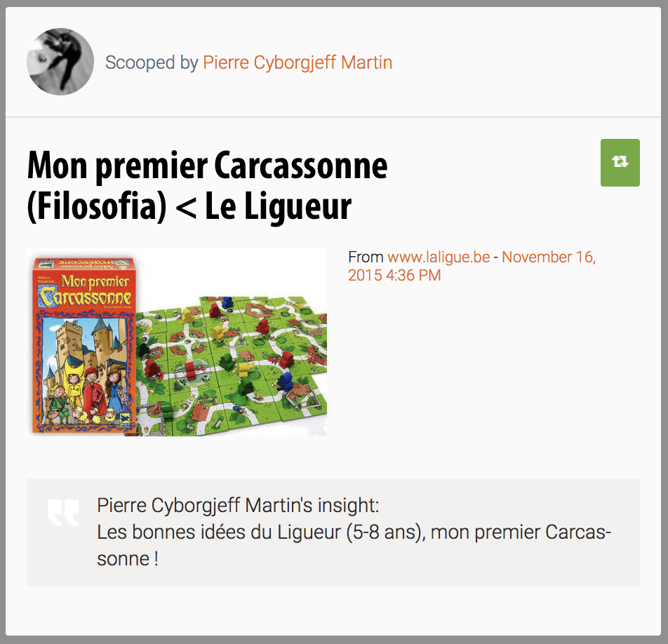Image resolution: width=668 pixels, height=644 pixels.
Task: Click the "2015 4:36 PM" timestamp line
Action: click(394, 275)
